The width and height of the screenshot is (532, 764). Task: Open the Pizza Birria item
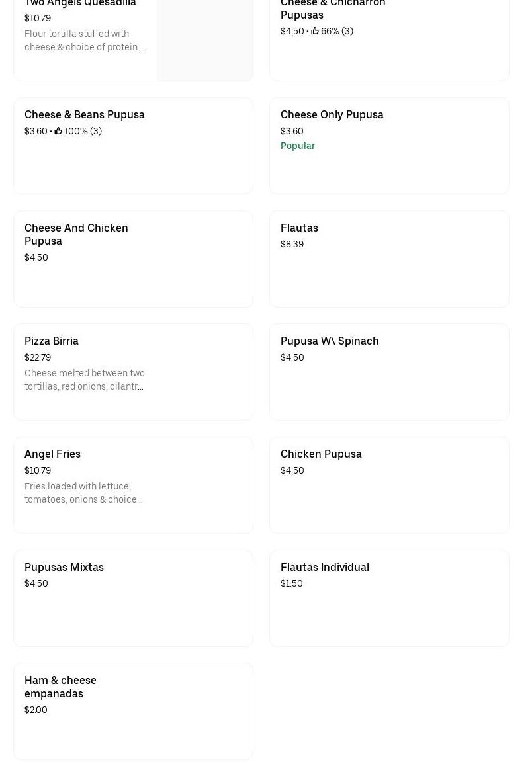132,372
